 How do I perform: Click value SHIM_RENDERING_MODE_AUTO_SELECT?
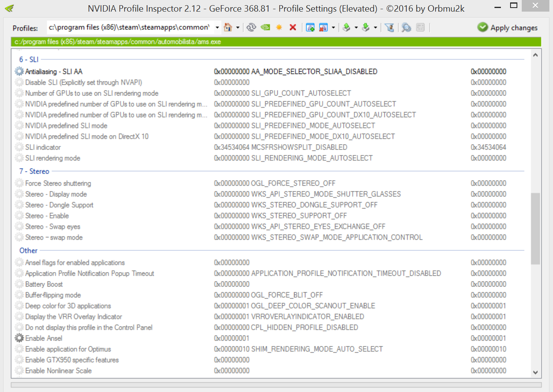[317, 349]
